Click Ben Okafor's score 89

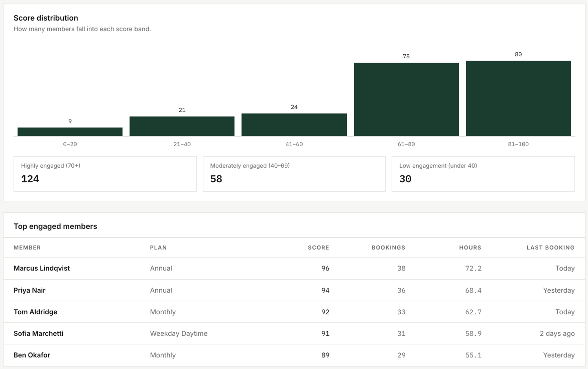(325, 355)
